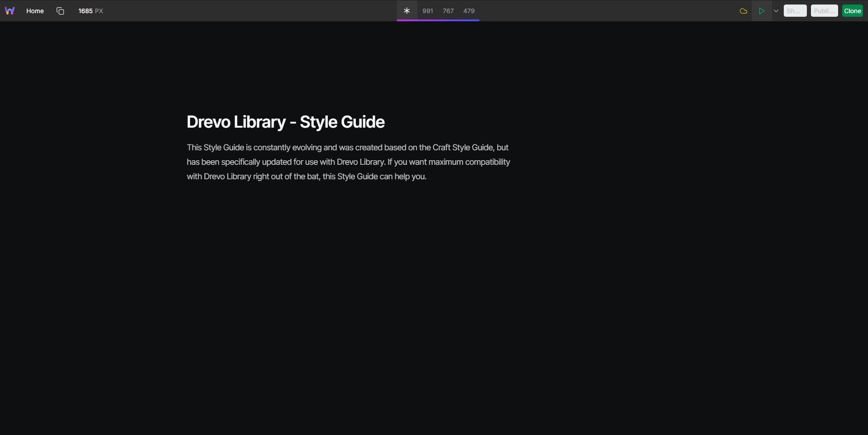Click the Style Guide description paragraph

tap(348, 162)
